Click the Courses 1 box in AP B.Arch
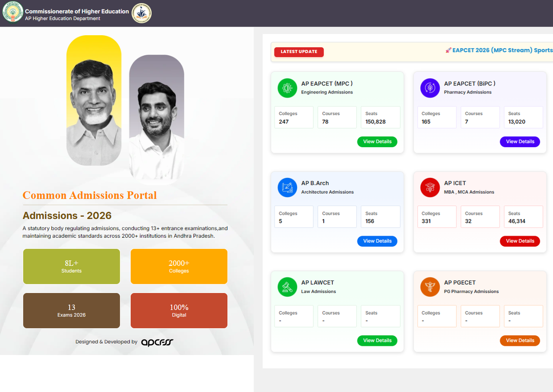The width and height of the screenshot is (553, 392). [337, 217]
